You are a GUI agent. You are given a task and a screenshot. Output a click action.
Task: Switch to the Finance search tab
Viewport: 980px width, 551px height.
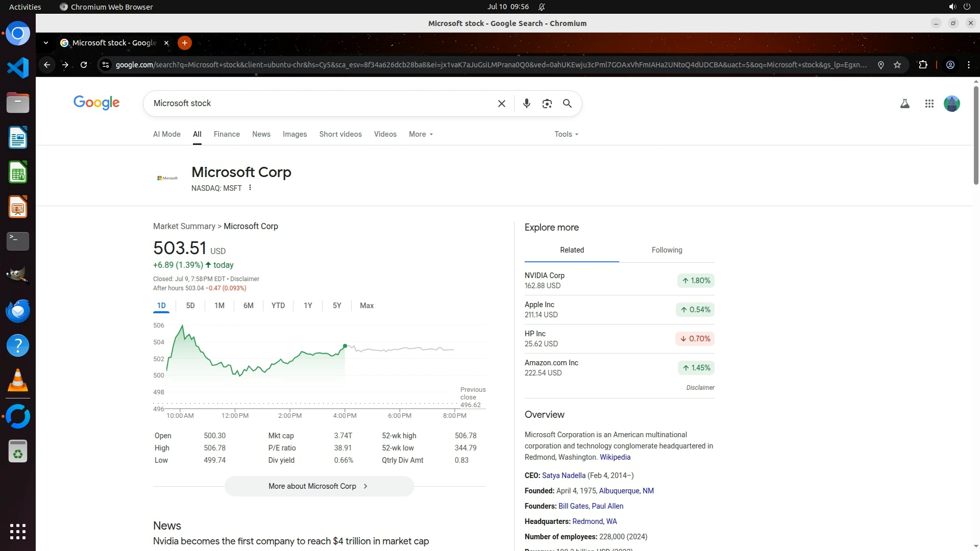point(227,134)
